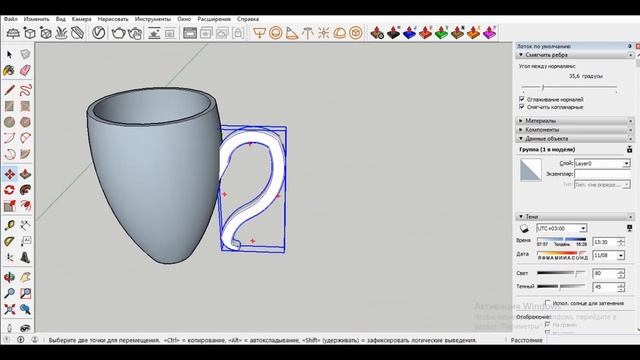Pick the Scale tool

(x=9, y=206)
